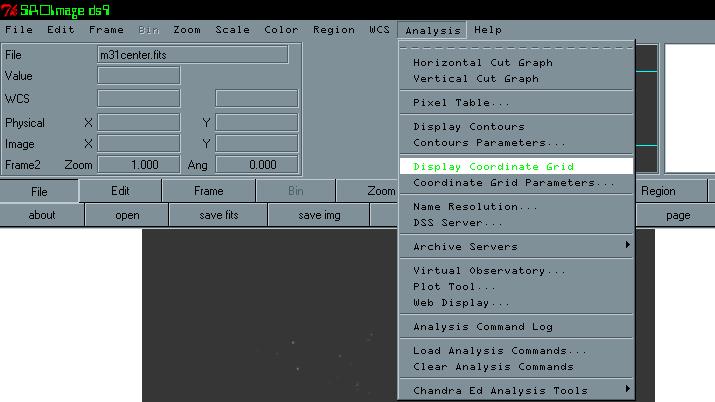This screenshot has width=715, height=402.
Task: Click the SAOImage ds9 Tk title icon
Action: tap(9, 10)
